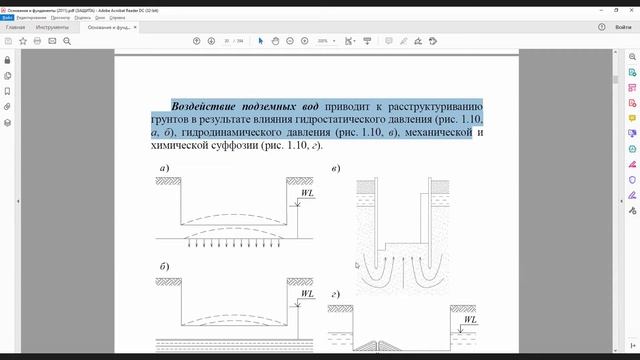Image resolution: width=640 pixels, height=360 pixels.
Task: Open the Окно menu
Action: 100,18
